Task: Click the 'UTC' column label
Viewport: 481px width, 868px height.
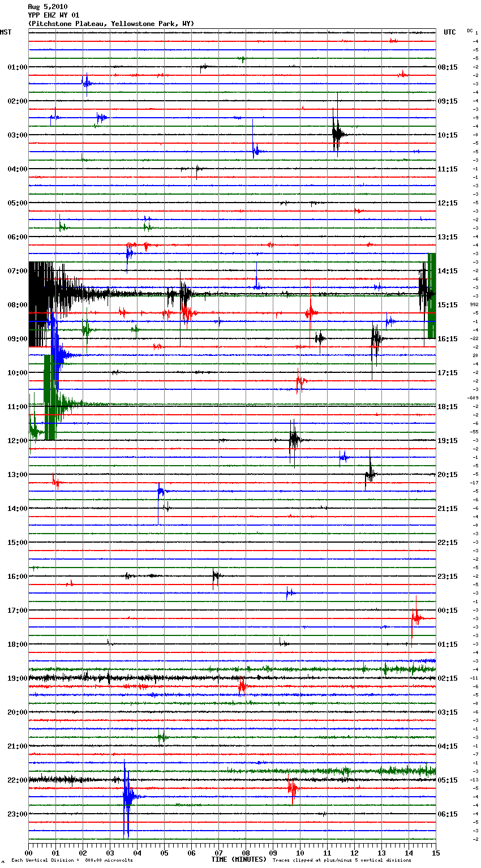Action: click(x=450, y=32)
